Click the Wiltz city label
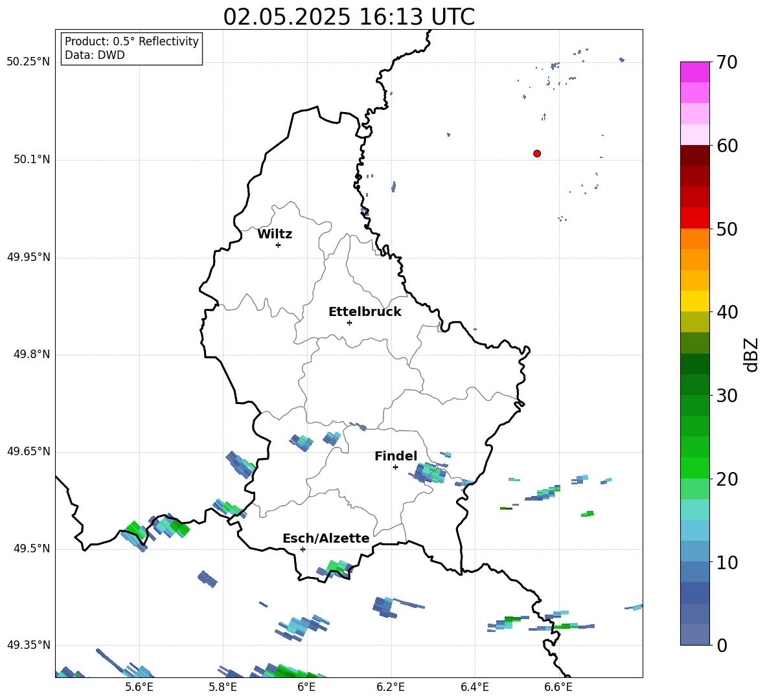The width and height of the screenshot is (767, 700). pos(275,234)
